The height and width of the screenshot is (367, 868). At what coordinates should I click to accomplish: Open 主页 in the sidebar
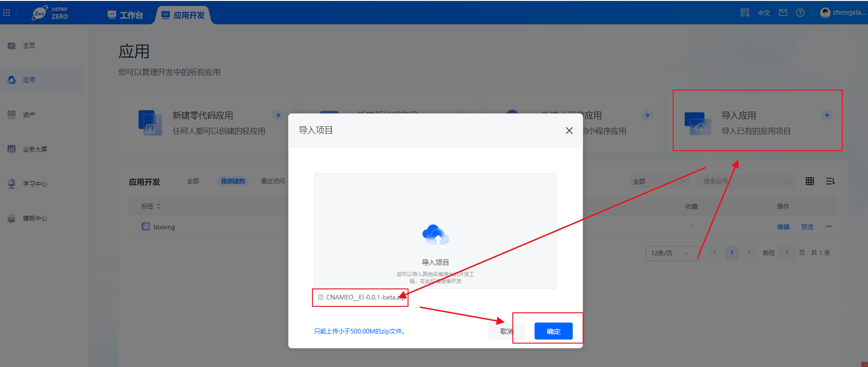click(x=29, y=45)
